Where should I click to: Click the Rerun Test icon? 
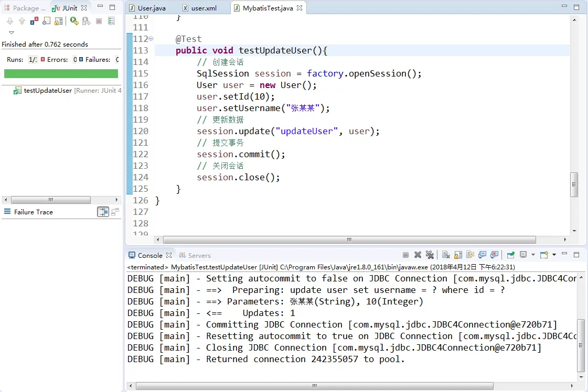tap(74, 21)
